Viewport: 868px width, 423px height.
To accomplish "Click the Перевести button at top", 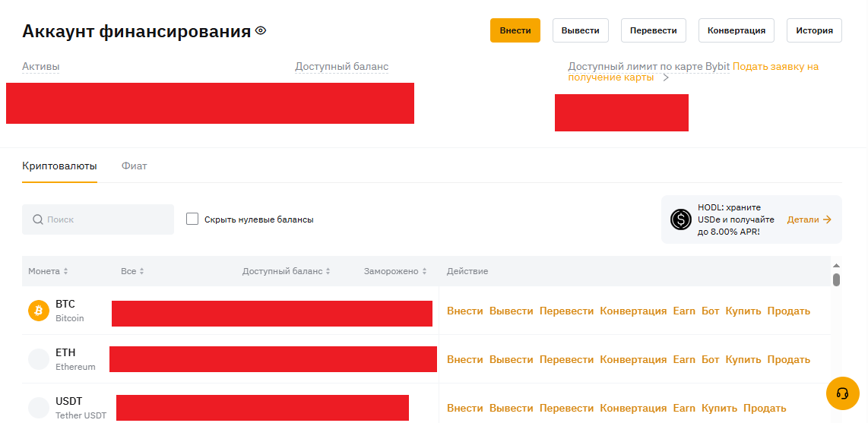I will 653,30.
